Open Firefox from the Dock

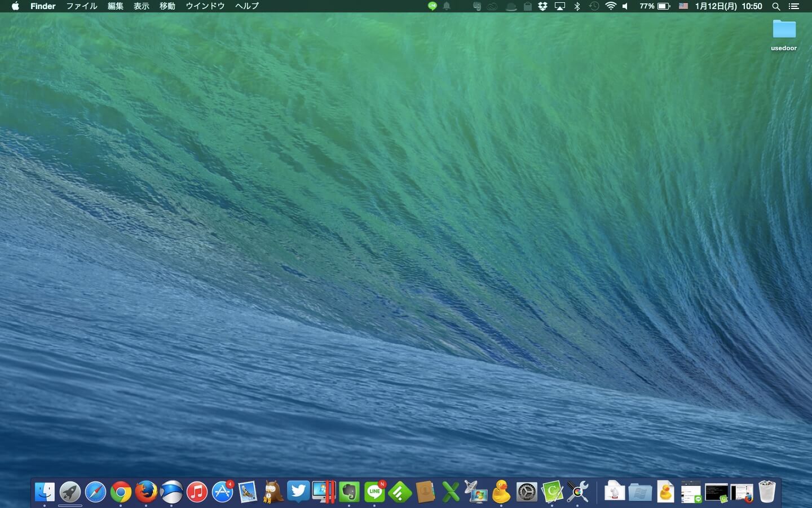pos(146,492)
